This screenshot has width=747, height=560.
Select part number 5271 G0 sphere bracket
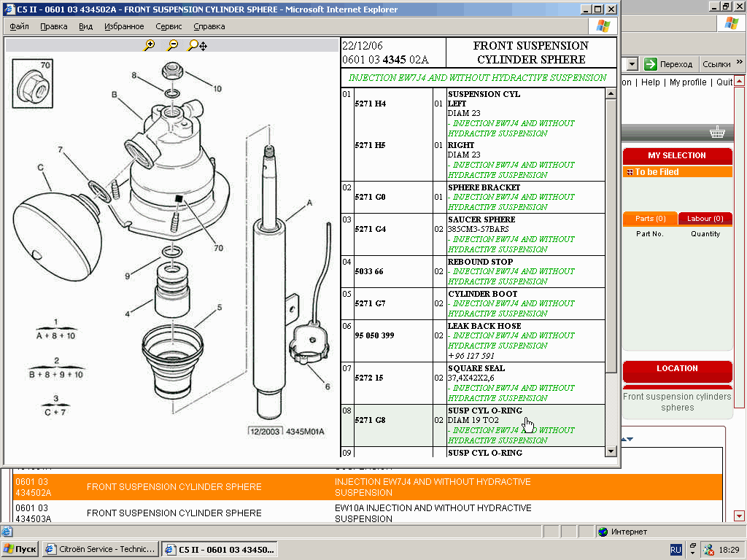[370, 197]
